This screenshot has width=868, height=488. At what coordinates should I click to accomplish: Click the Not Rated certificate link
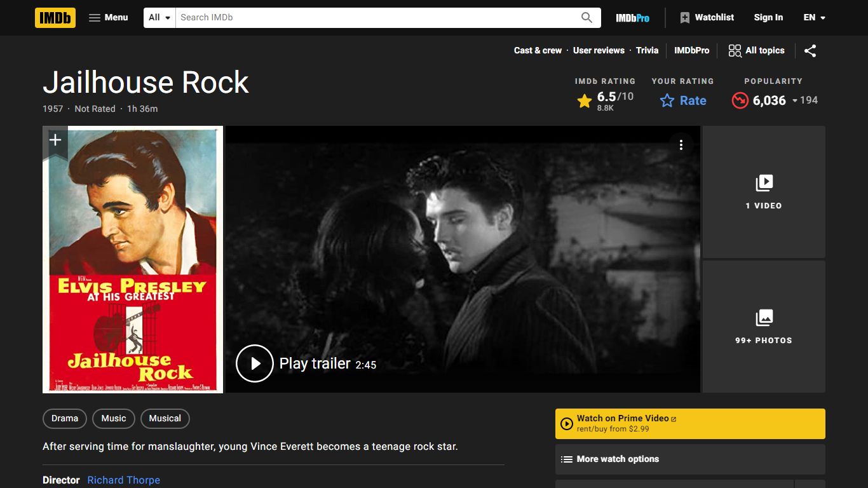coord(95,109)
